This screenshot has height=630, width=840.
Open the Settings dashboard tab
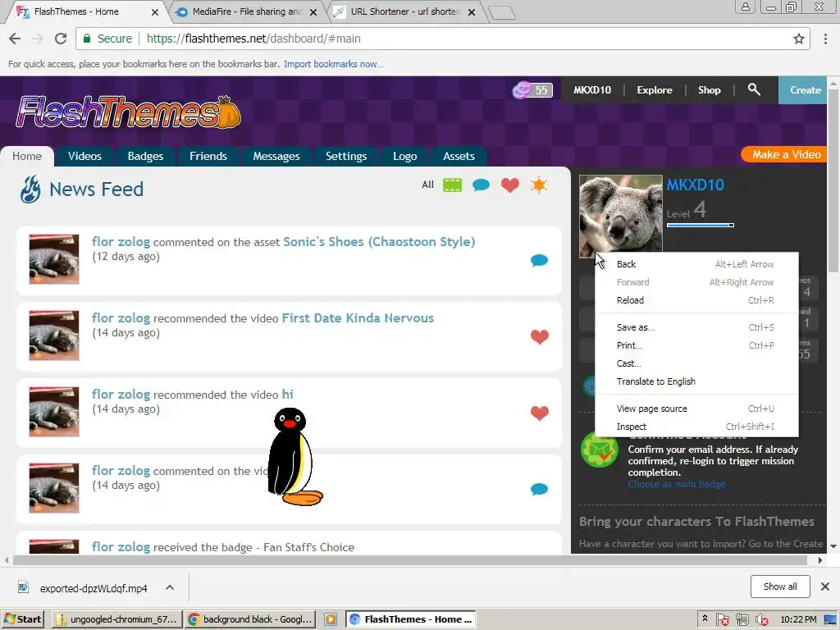346,156
